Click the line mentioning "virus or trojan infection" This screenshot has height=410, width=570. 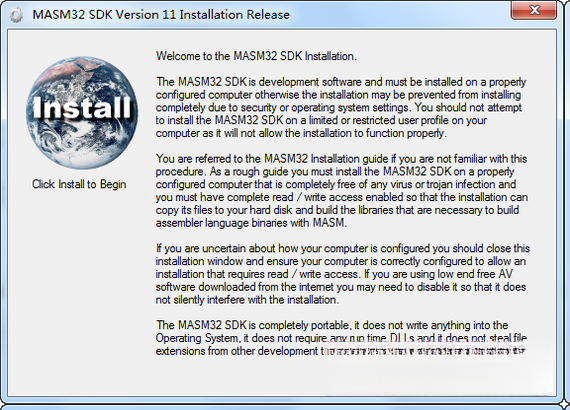(x=336, y=184)
